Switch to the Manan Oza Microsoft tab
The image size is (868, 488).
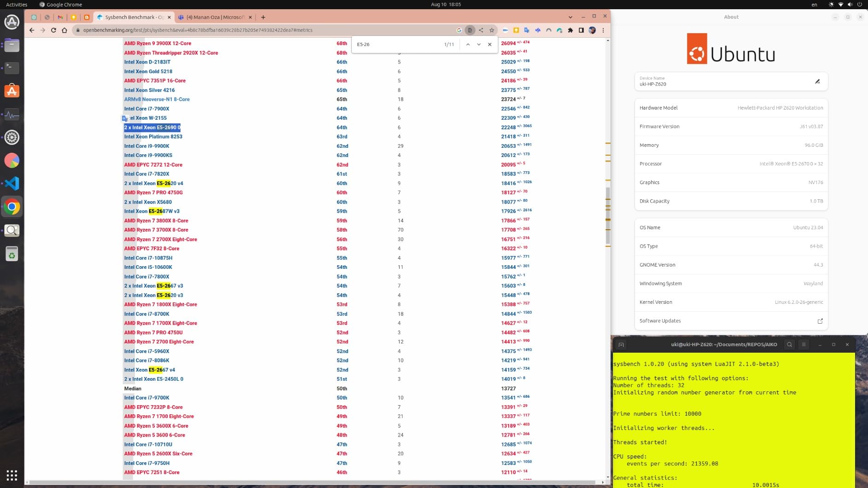216,17
